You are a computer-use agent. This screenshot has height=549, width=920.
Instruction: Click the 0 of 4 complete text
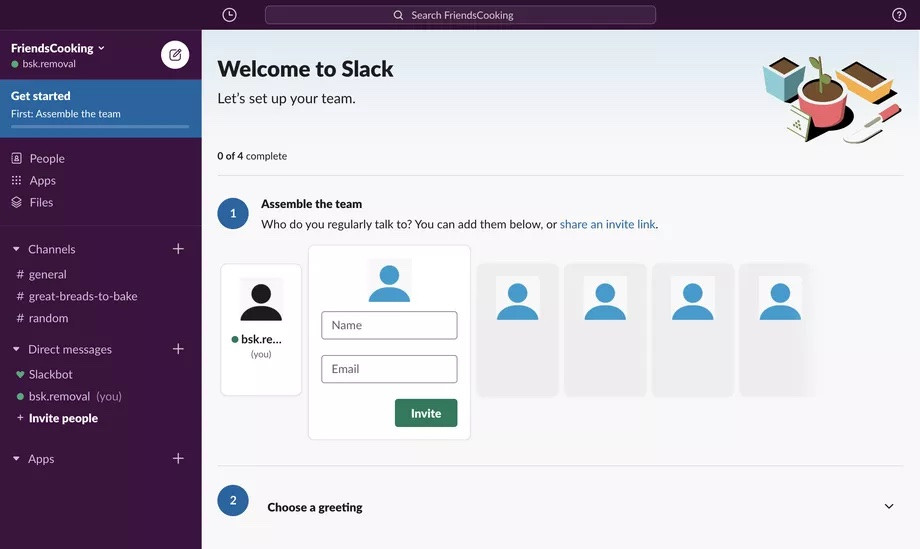252,156
